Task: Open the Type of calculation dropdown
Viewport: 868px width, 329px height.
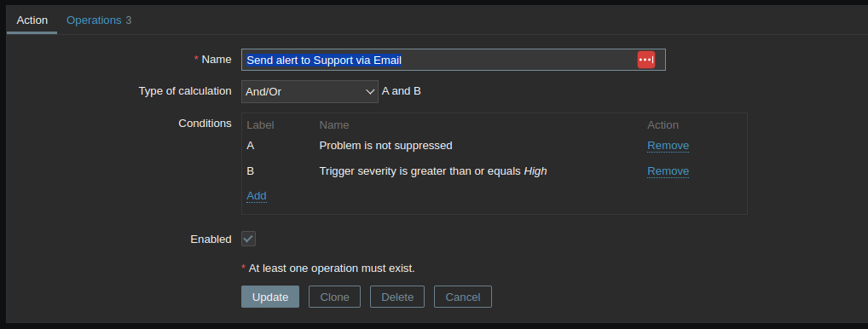Action: (x=310, y=92)
